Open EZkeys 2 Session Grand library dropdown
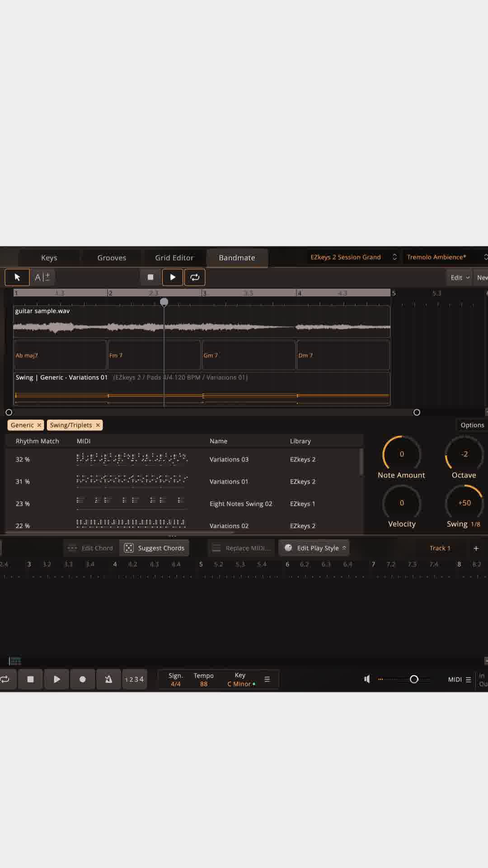 point(353,257)
